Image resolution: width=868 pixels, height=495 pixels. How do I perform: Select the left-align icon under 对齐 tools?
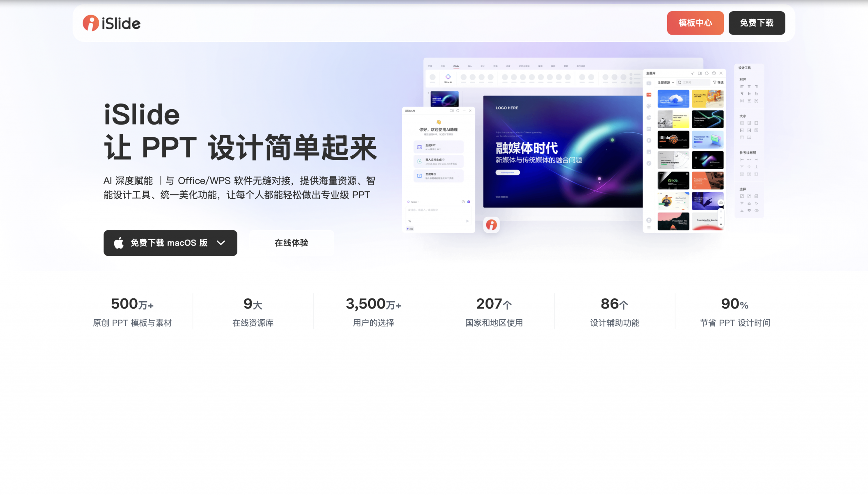click(742, 87)
